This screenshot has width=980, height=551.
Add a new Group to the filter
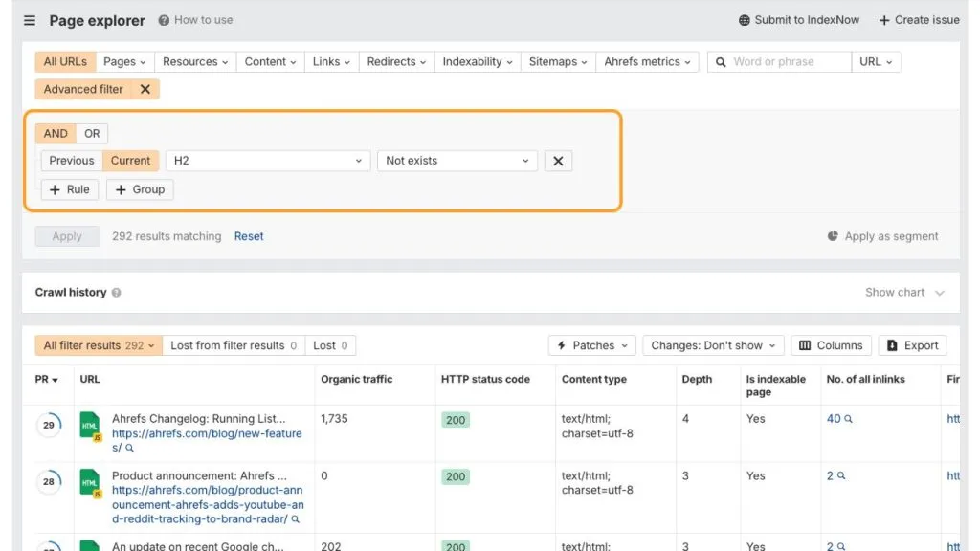[140, 189]
